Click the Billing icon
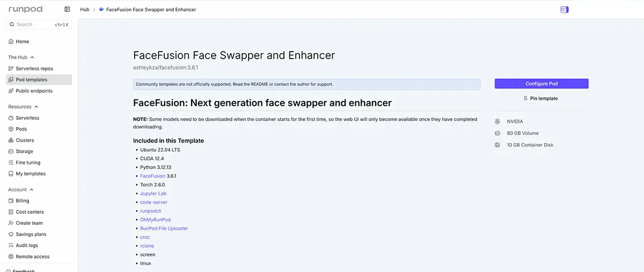Image resolution: width=644 pixels, height=272 pixels. (11, 201)
